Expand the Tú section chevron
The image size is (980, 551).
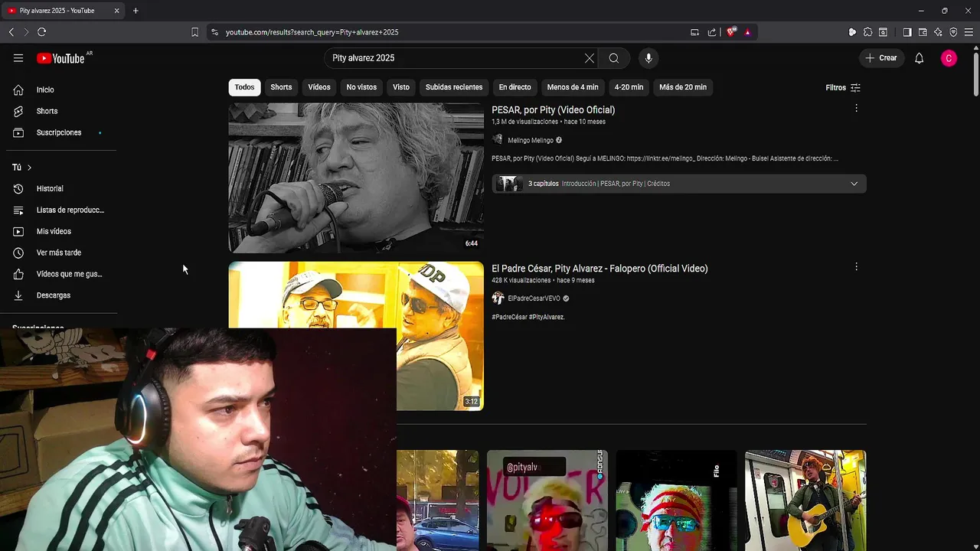tap(29, 168)
